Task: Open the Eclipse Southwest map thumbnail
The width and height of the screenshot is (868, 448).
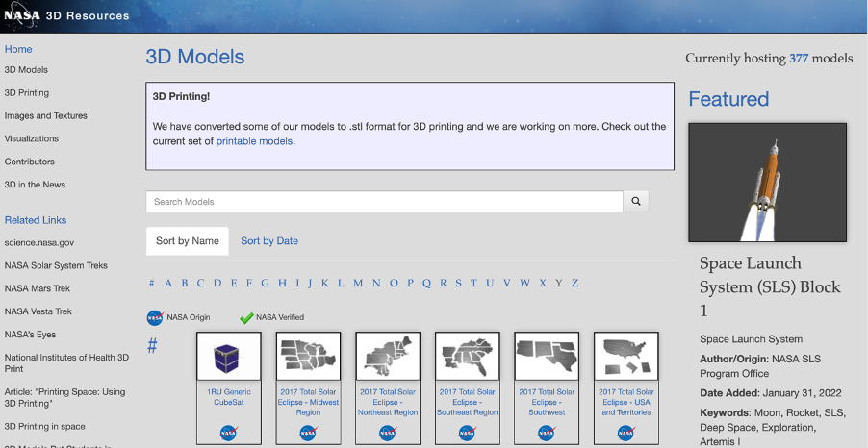Action: click(547, 356)
